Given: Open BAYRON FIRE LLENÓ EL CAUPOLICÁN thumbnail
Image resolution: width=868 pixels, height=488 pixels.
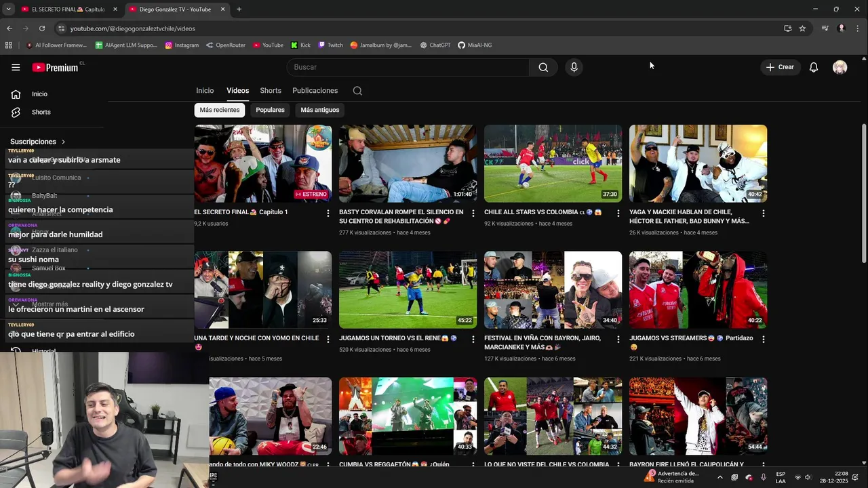Looking at the screenshot, I should click(698, 416).
